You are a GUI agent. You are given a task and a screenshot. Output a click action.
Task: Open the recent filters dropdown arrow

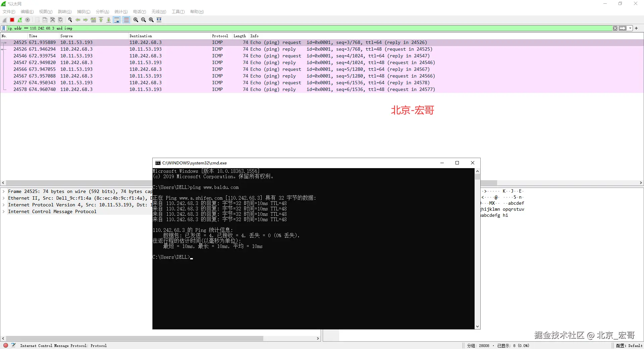pos(630,28)
